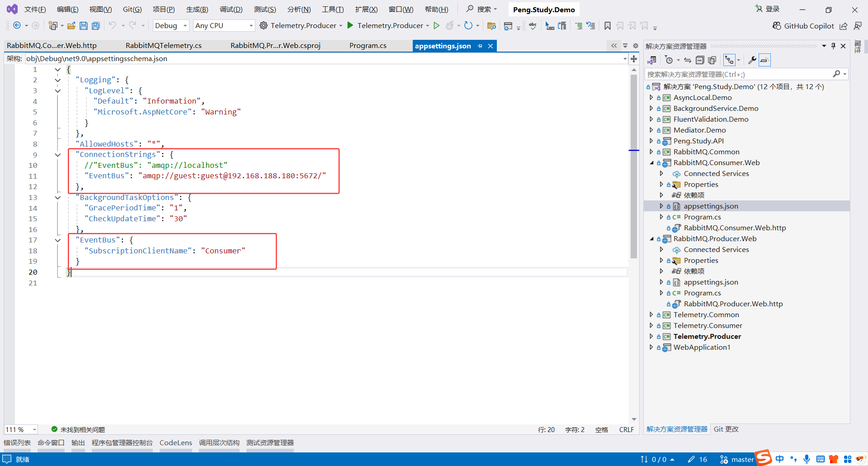Open the top search box labeled 搜索
Screen dimensions: 868x466
pos(482,9)
